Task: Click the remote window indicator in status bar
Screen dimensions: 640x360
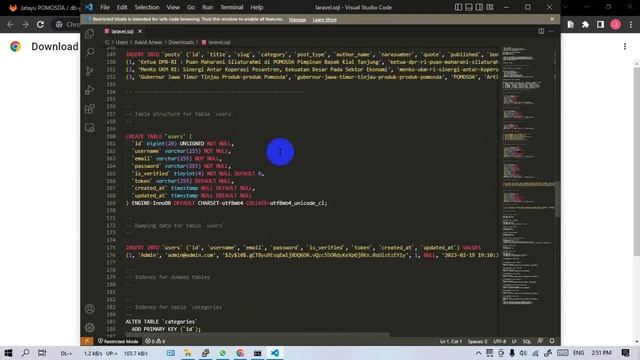Action: point(87,341)
